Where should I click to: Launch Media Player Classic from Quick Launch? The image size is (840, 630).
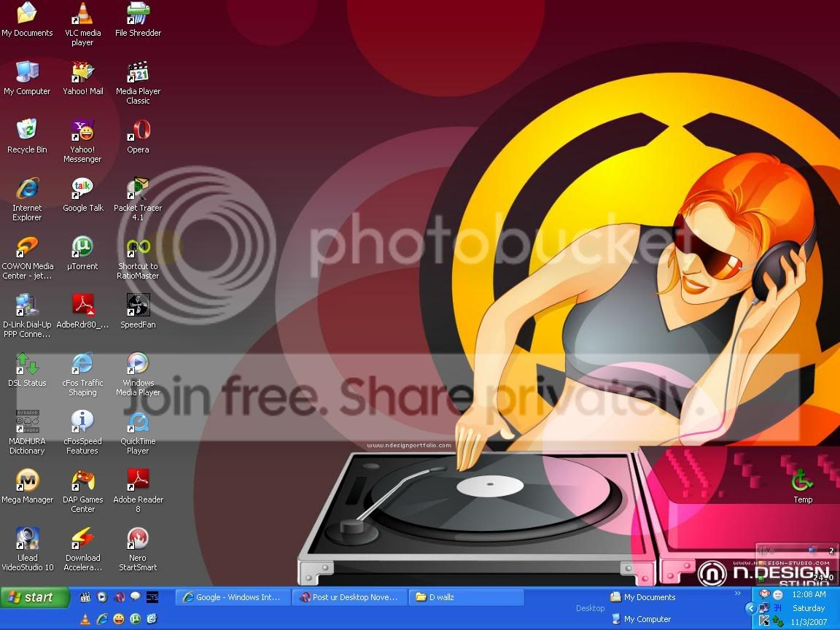[85, 596]
